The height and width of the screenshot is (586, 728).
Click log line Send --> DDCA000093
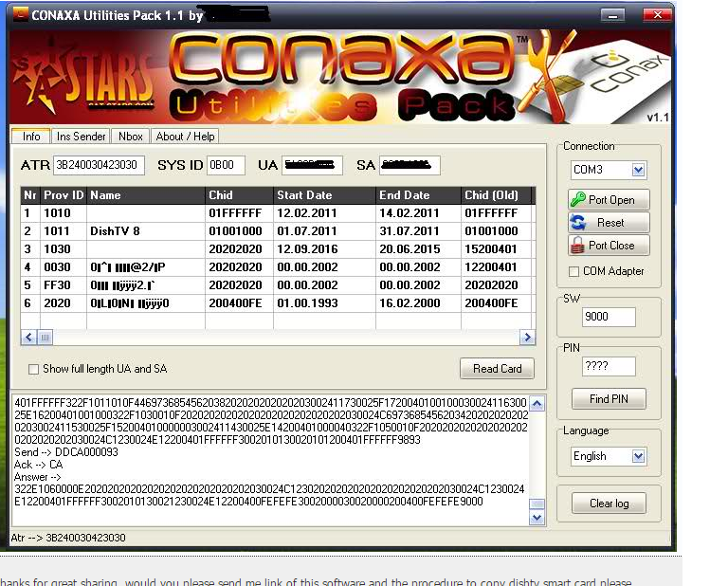pos(66,452)
